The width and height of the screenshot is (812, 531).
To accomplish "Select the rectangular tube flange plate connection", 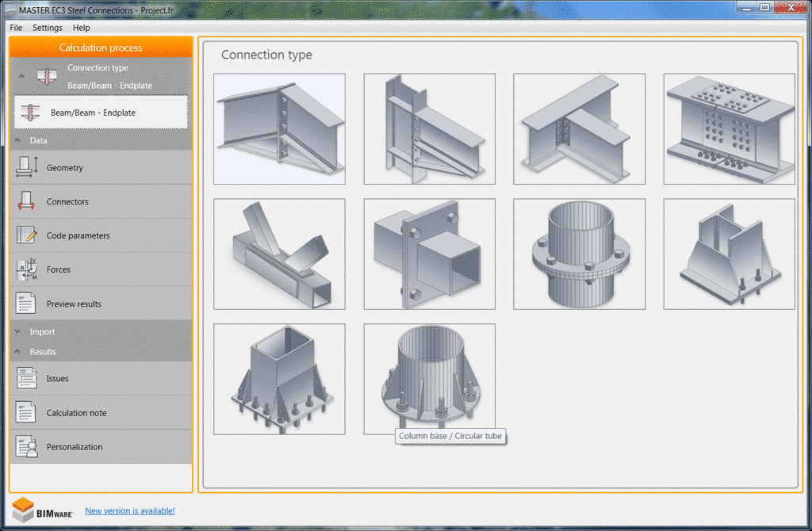I will tap(429, 254).
